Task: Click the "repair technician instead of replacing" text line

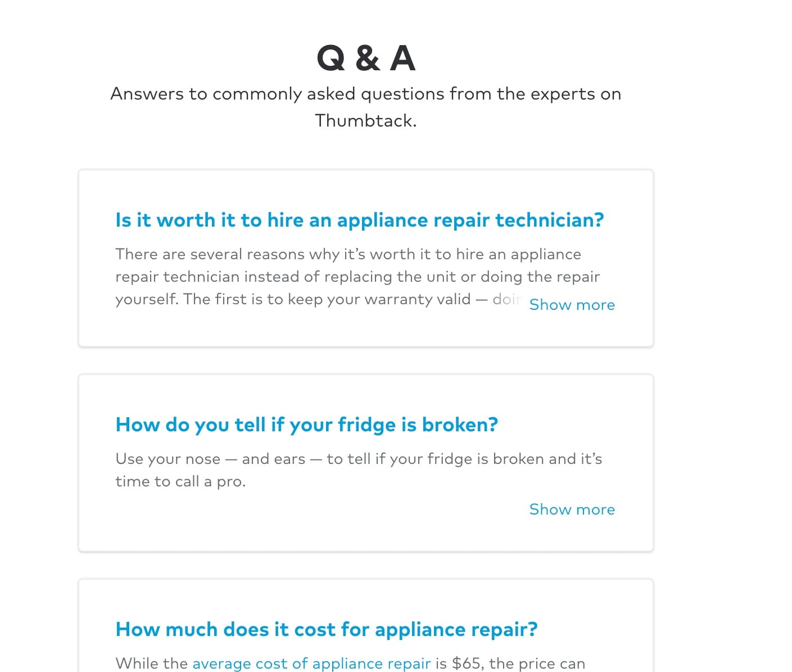Action: coord(357,277)
